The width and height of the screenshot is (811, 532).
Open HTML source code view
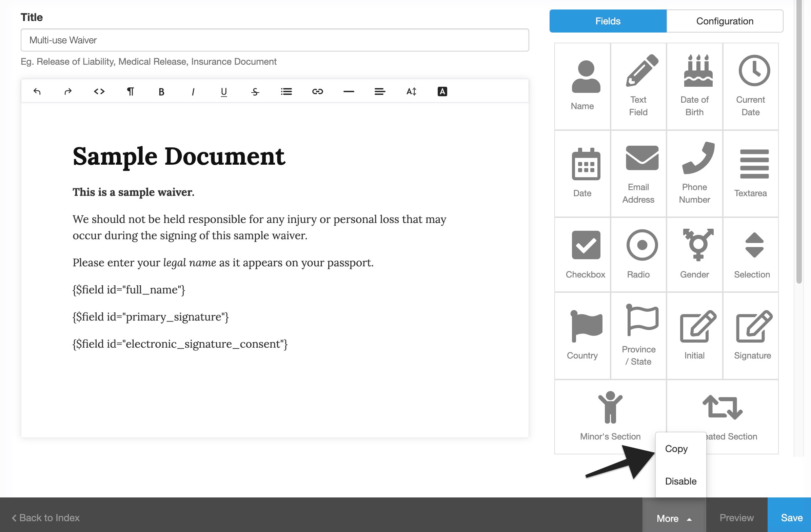[99, 91]
